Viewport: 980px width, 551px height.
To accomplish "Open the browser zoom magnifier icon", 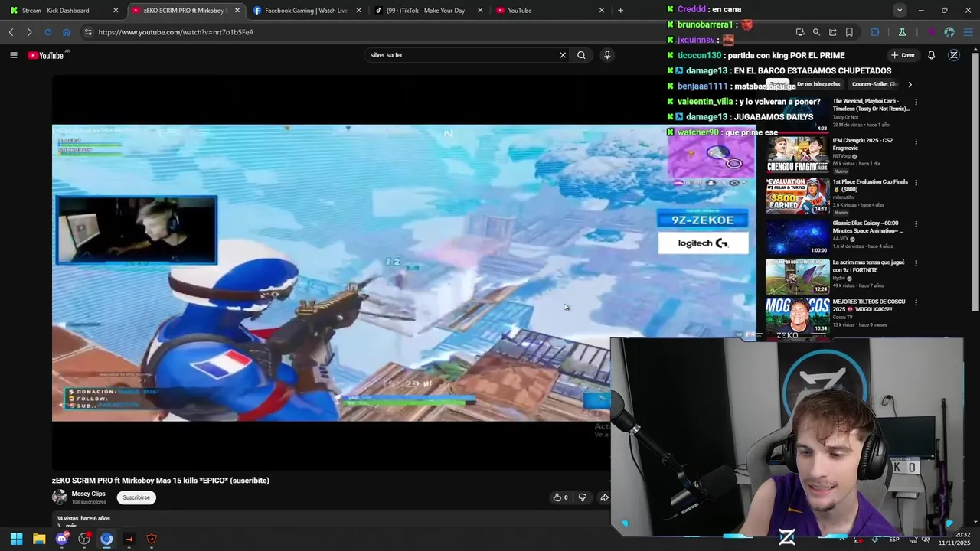I will point(816,32).
